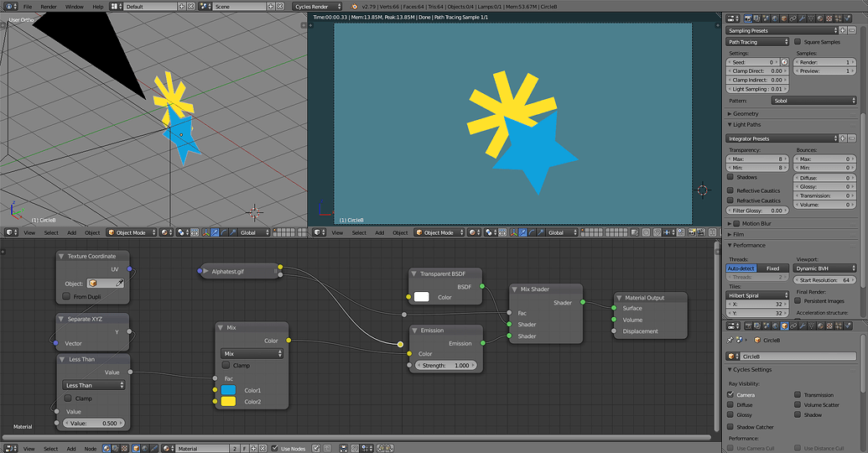
Task: Add new material with plus icon
Action: click(x=253, y=448)
